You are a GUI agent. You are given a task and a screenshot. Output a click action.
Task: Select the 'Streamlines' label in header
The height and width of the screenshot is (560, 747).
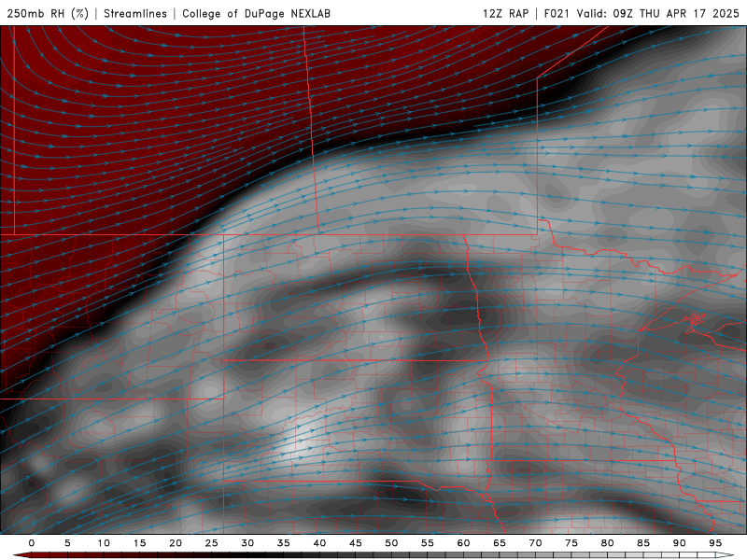135,13
